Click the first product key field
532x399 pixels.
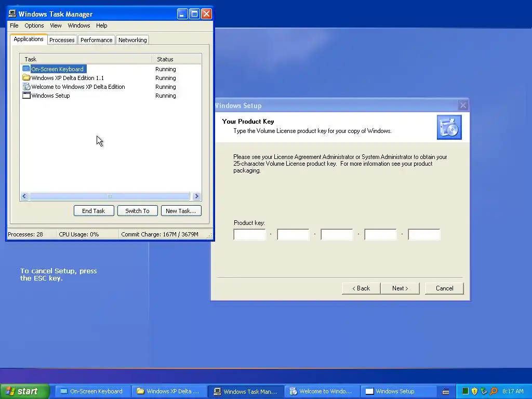click(250, 234)
